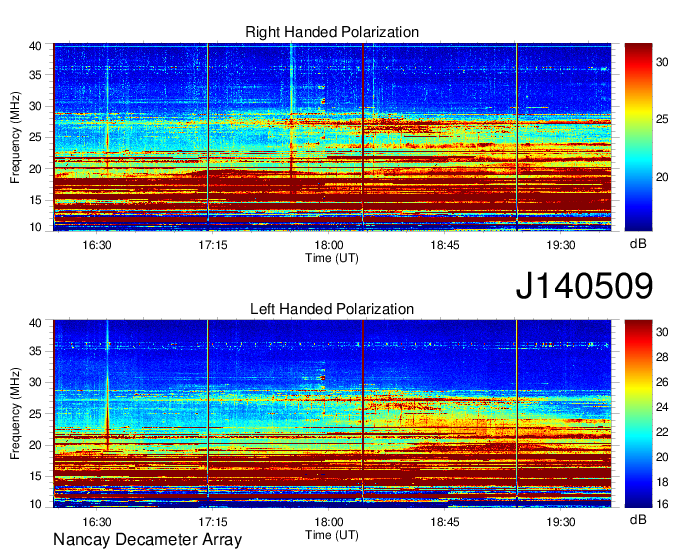
Task: Click the 25 MHz tick on upper plot
Action: 35,137
